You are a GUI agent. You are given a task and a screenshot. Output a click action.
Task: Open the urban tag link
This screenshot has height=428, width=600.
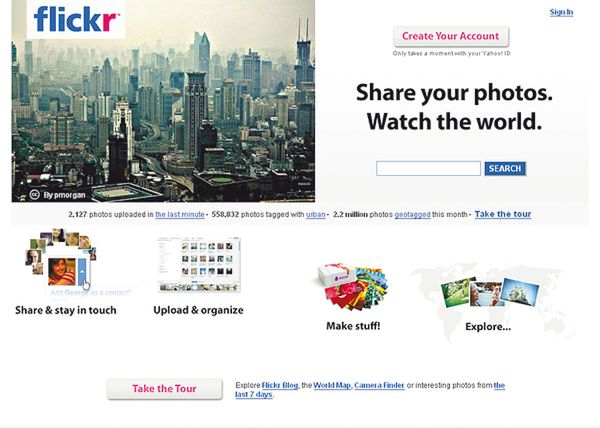tap(316, 215)
